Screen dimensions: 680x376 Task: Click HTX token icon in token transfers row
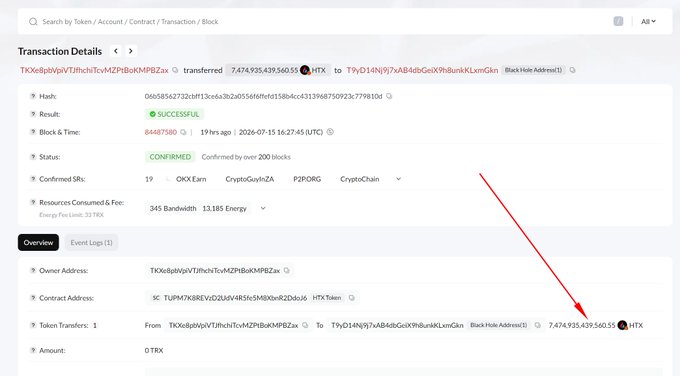click(623, 325)
